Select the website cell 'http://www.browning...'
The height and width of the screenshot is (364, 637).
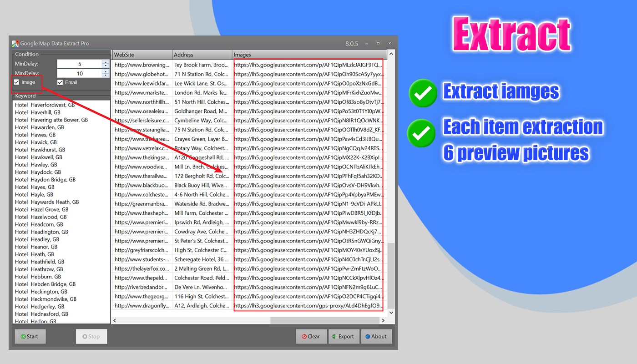click(142, 65)
